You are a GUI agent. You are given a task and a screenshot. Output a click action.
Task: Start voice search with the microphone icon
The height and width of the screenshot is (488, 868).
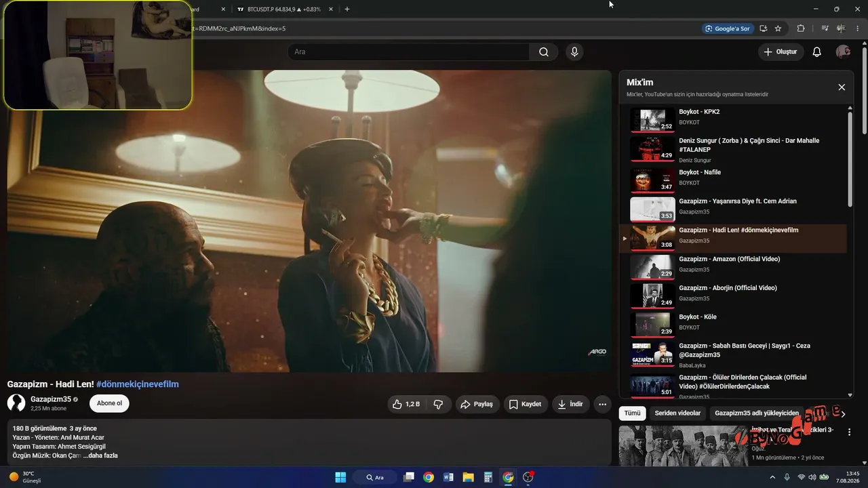point(574,52)
